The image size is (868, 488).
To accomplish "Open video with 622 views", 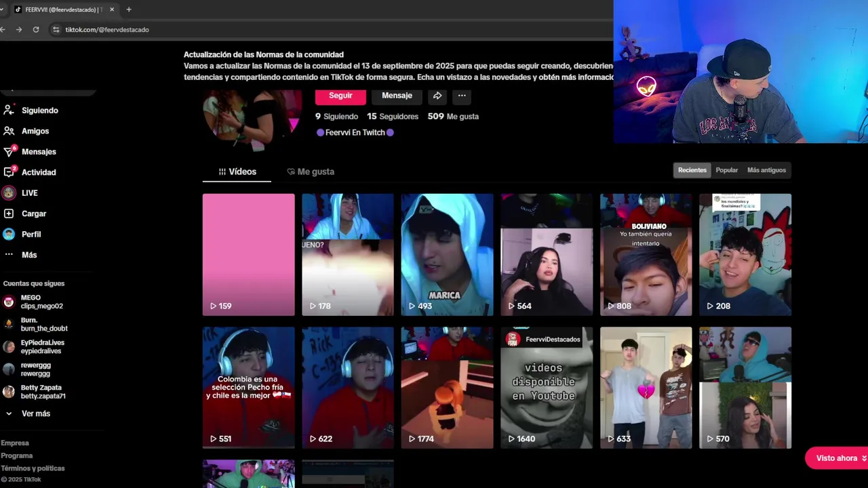I will 348,388.
